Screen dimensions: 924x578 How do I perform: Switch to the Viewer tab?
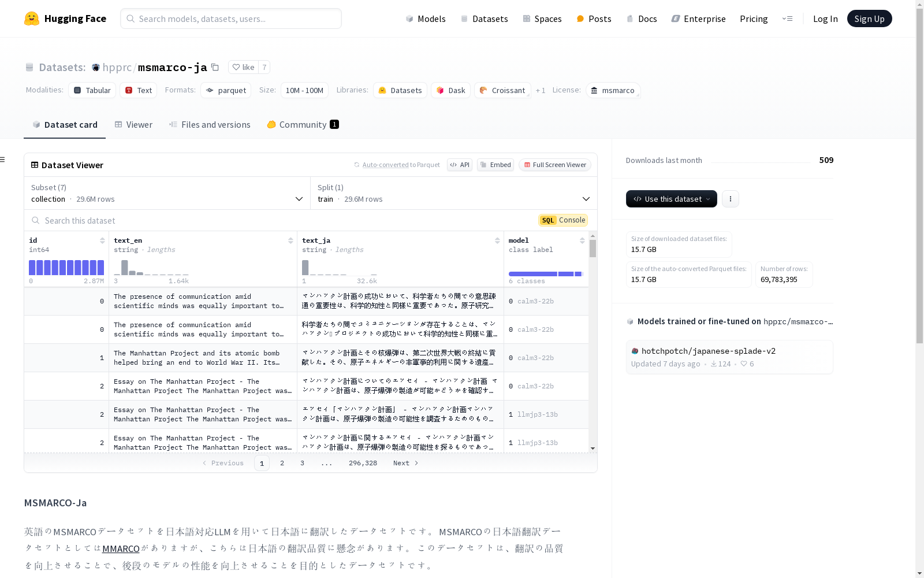pyautogui.click(x=133, y=125)
